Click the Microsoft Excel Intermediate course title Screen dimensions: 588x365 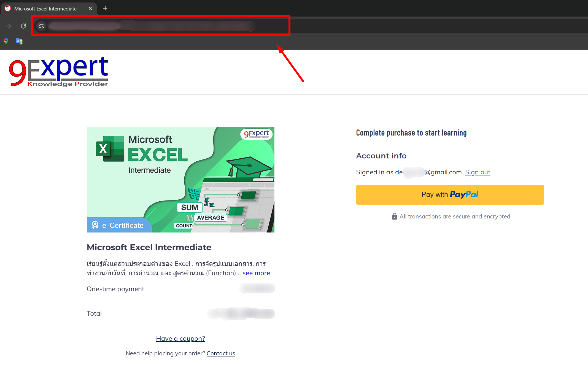[x=149, y=247]
